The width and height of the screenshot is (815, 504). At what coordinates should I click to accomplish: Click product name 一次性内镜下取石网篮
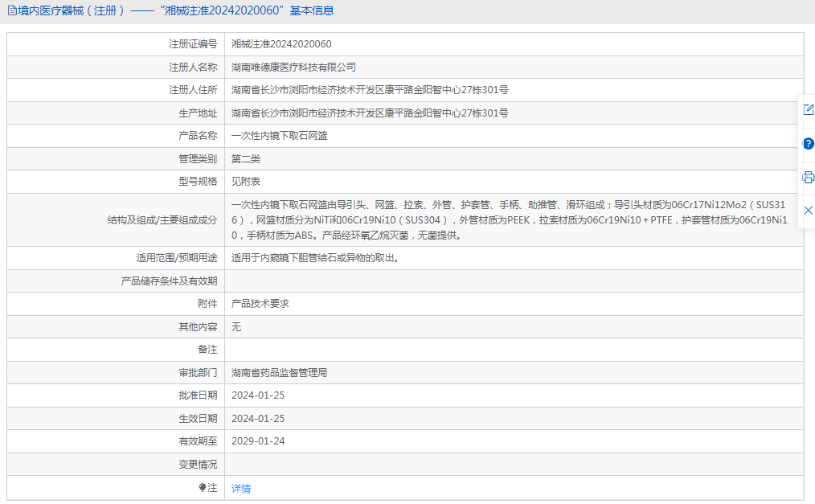280,136
